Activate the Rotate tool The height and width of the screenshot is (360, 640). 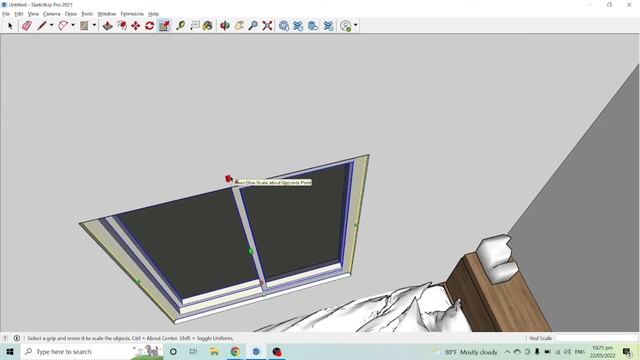pyautogui.click(x=149, y=26)
